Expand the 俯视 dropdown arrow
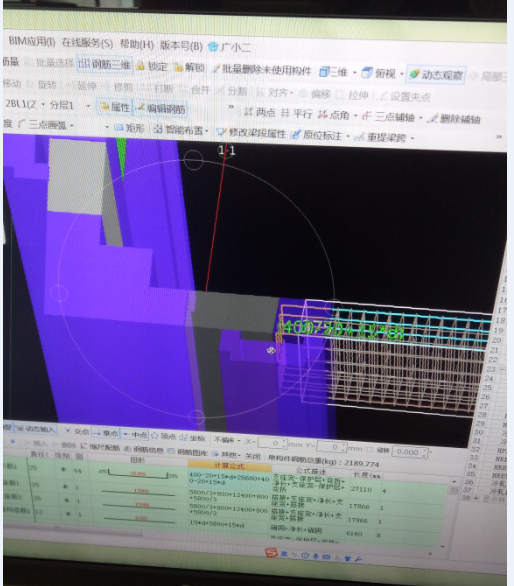This screenshot has height=586, width=514. (401, 74)
